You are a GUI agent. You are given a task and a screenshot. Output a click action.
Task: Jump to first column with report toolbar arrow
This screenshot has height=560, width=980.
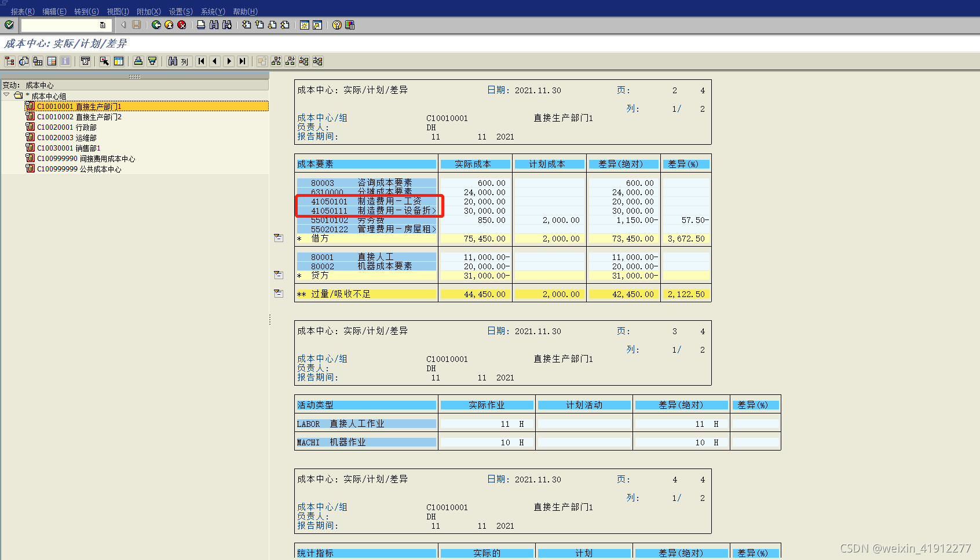pos(201,61)
